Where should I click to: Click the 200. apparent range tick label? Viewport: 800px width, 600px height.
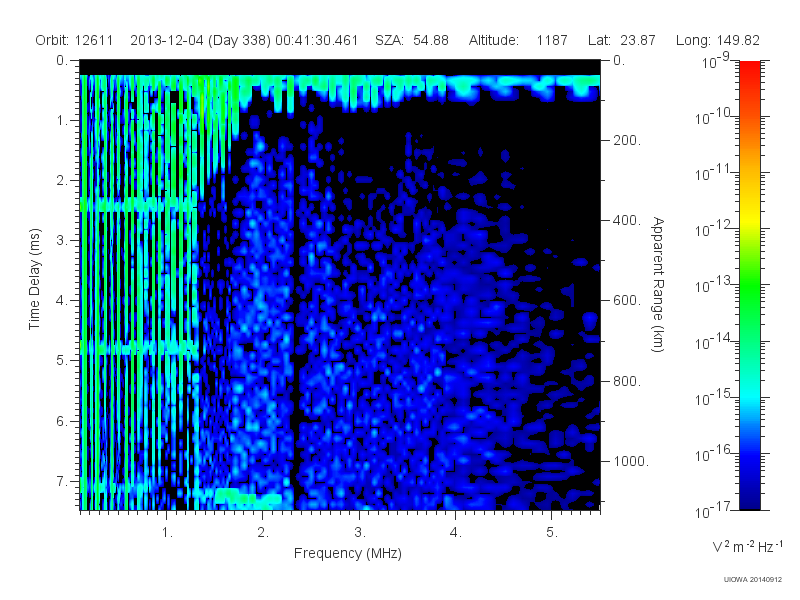pos(627,140)
